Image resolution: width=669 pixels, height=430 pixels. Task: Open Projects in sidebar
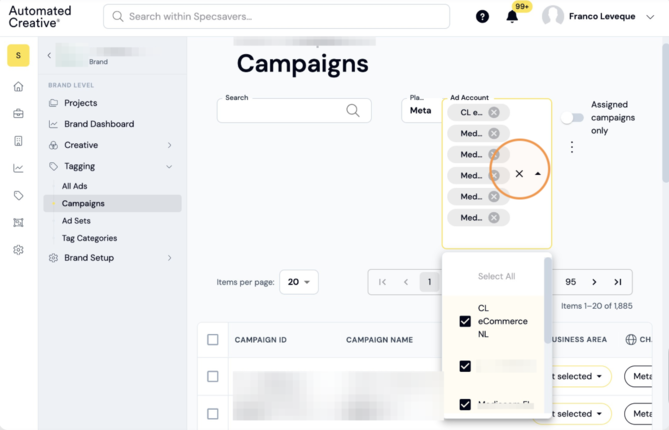click(81, 103)
